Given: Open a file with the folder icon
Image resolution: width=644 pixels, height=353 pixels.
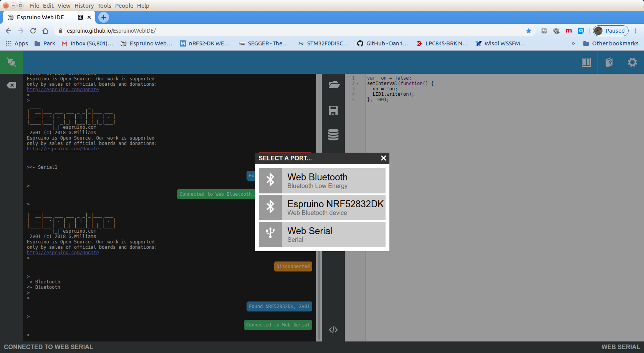Looking at the screenshot, I should tap(334, 85).
